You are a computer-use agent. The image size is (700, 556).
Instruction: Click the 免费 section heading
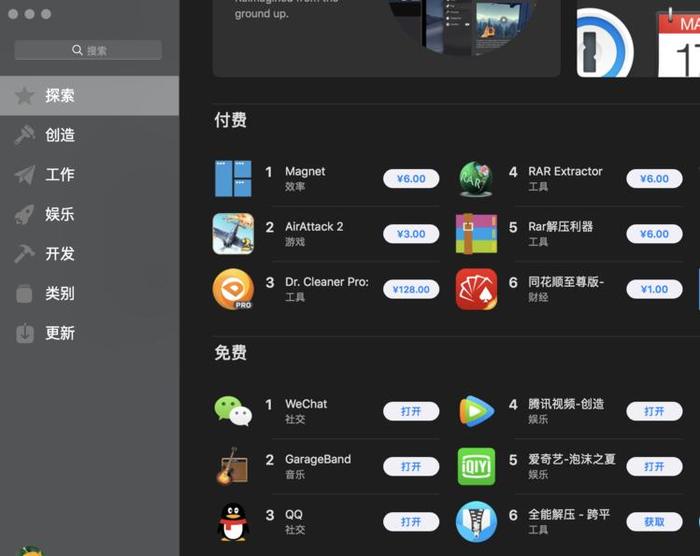click(230, 352)
